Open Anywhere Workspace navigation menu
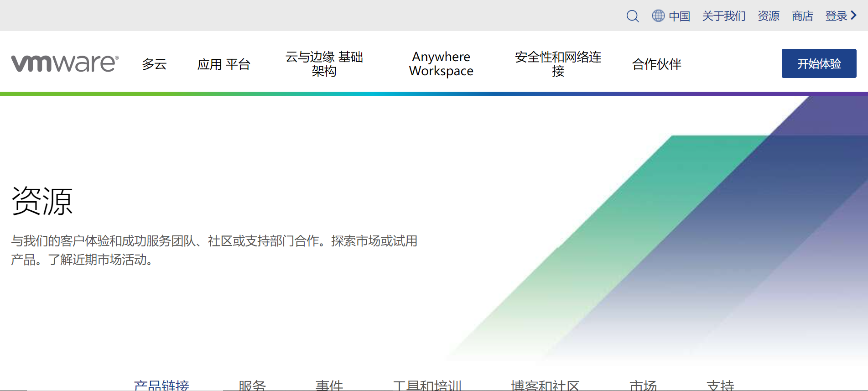The height and width of the screenshot is (391, 868). 441,64
